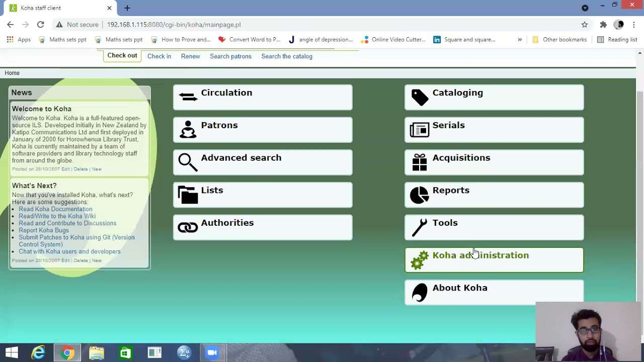Open the Zoom app in the taskbar
The width and height of the screenshot is (644, 362).
tap(212, 353)
